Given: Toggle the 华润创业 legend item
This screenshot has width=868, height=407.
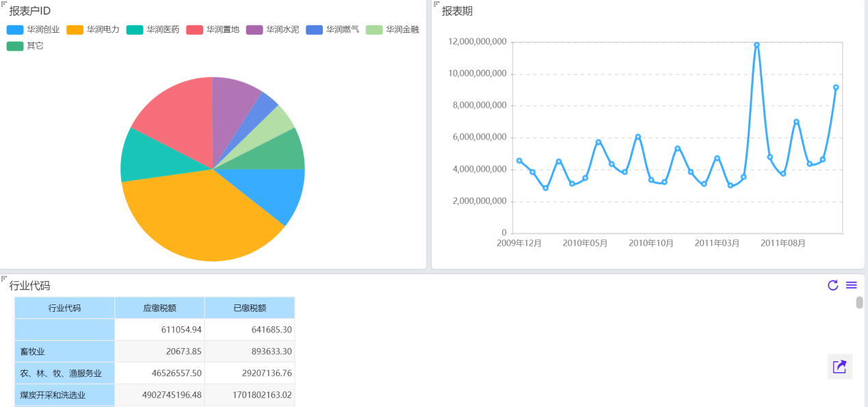Looking at the screenshot, I should pyautogui.click(x=33, y=30).
